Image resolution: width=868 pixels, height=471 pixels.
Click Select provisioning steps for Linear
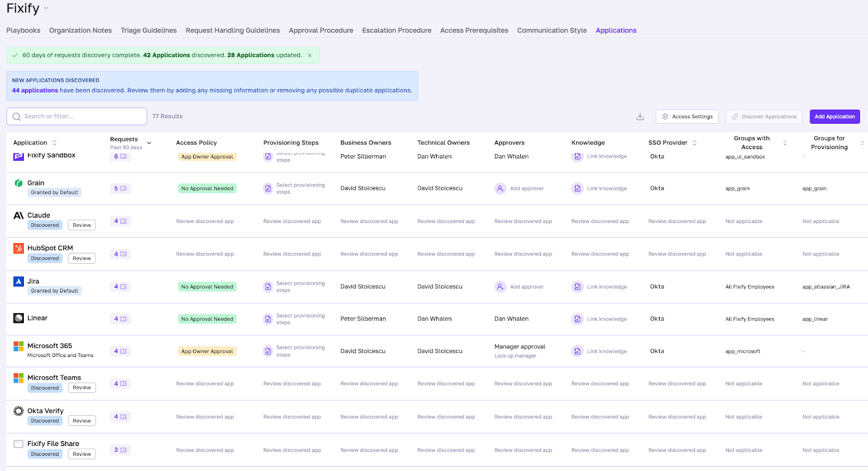click(x=301, y=319)
